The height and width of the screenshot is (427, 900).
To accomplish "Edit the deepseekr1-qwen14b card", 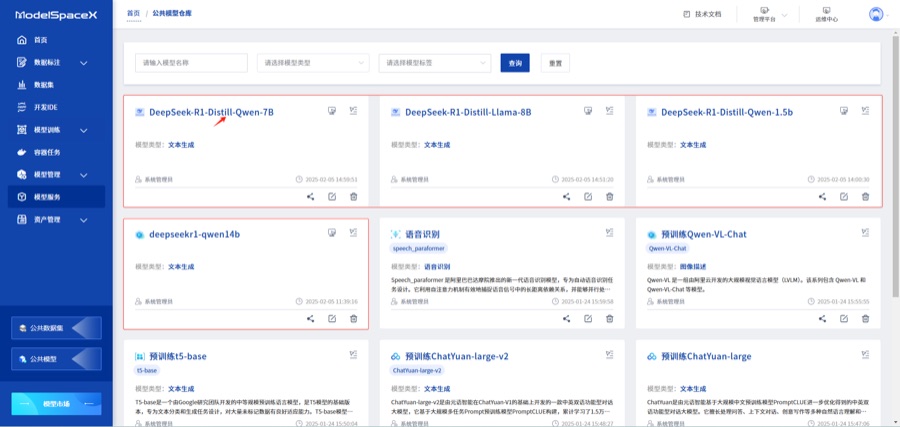I will click(x=332, y=319).
